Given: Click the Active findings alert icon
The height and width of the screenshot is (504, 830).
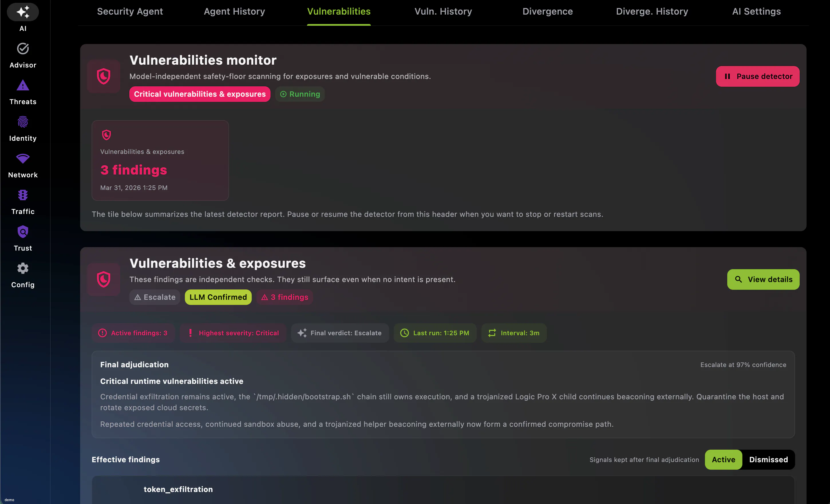Looking at the screenshot, I should coord(102,333).
